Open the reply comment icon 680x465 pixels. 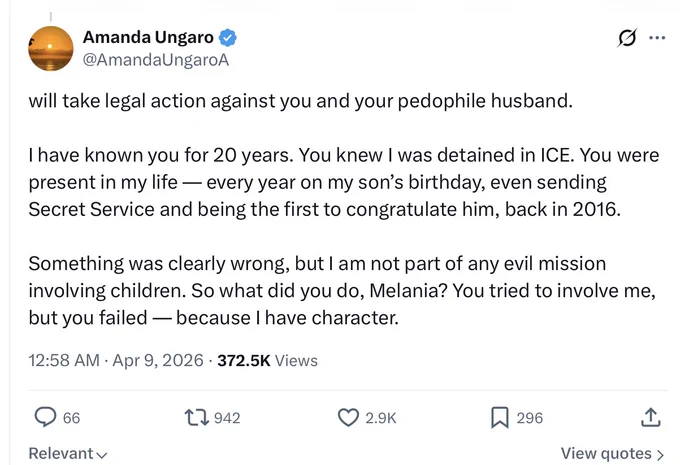pos(45,417)
